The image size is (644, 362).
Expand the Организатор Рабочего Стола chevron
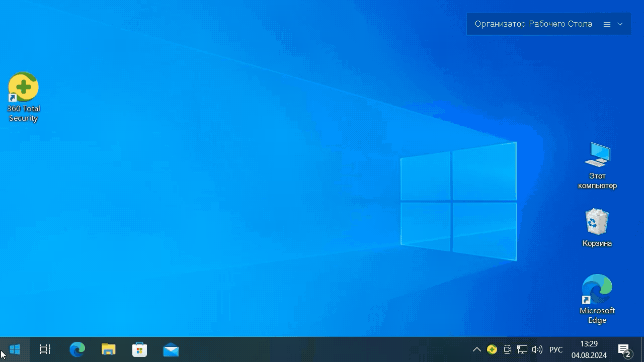(620, 24)
